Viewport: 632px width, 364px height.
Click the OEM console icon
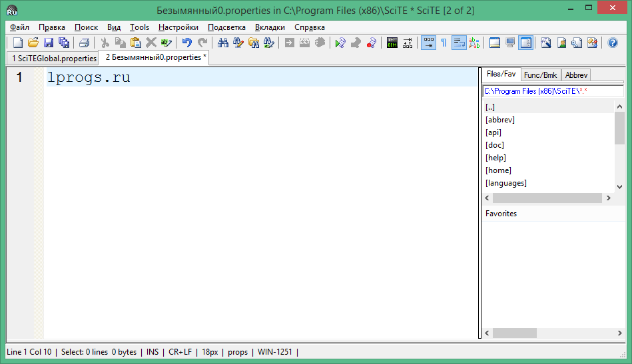392,43
